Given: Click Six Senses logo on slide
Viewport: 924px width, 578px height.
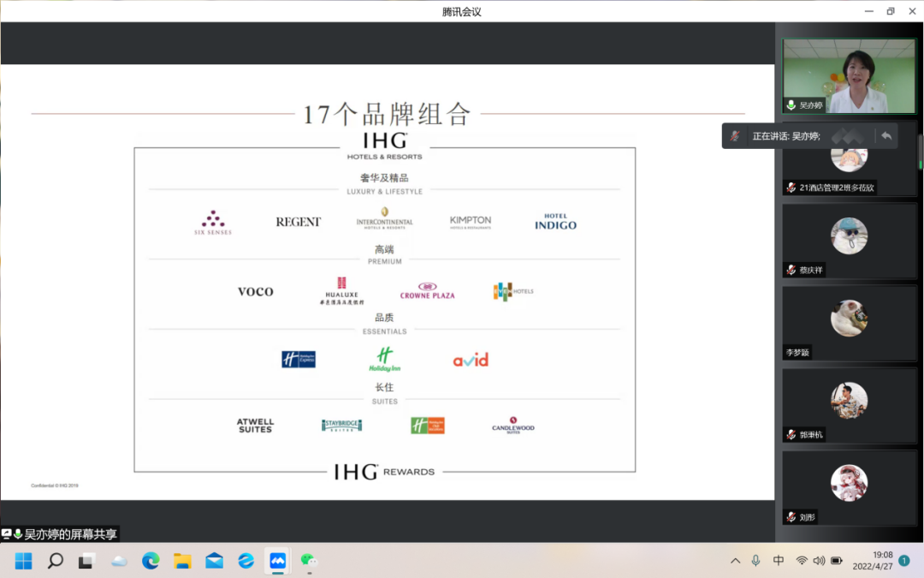Looking at the screenshot, I should click(213, 223).
